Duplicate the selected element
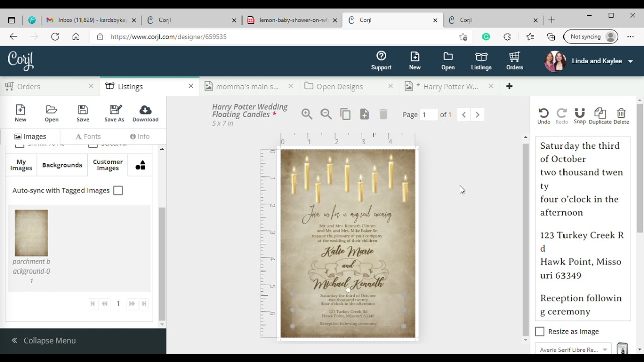644x362 pixels. 600,116
